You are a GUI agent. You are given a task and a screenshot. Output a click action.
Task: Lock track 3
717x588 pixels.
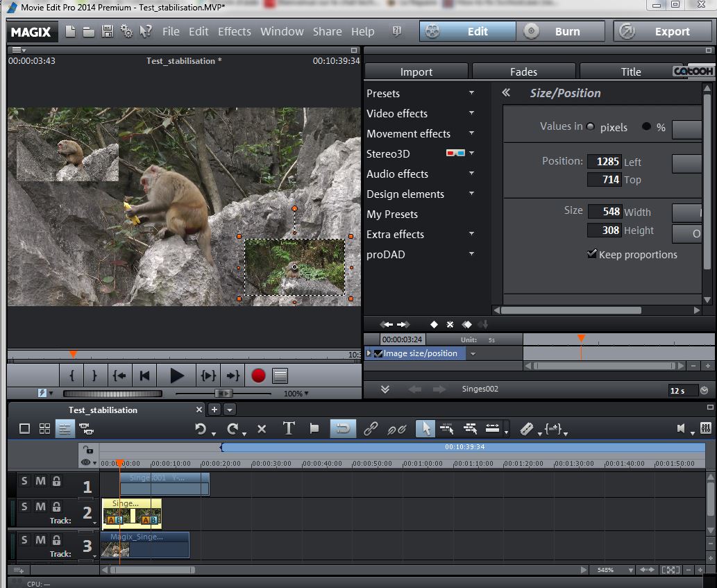[x=56, y=540]
